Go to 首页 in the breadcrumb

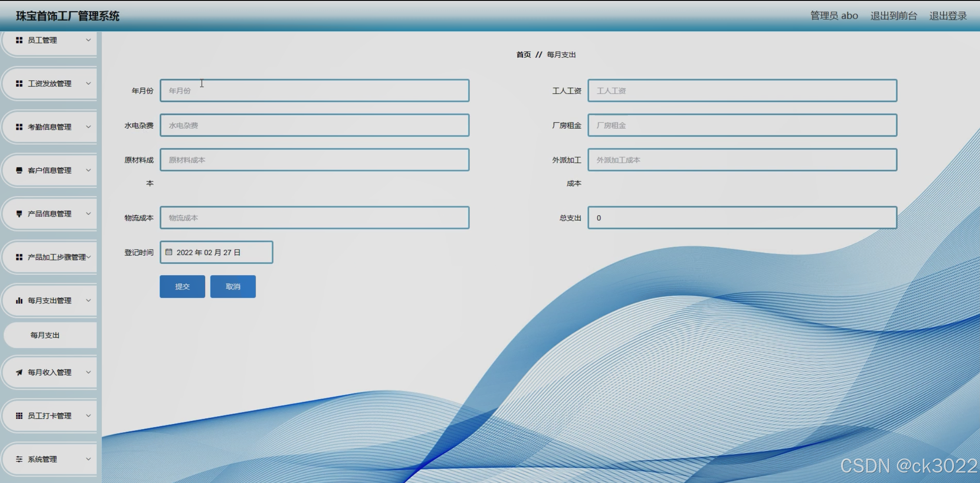(523, 55)
